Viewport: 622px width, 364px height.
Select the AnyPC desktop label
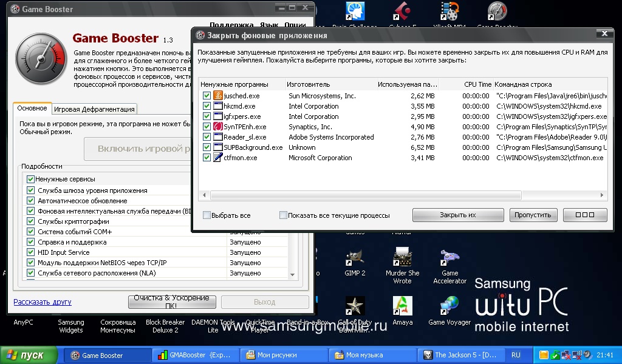click(24, 322)
